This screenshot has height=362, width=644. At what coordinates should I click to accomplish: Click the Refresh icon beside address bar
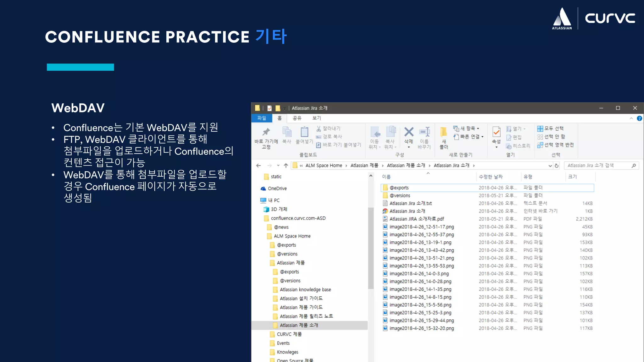click(x=557, y=166)
